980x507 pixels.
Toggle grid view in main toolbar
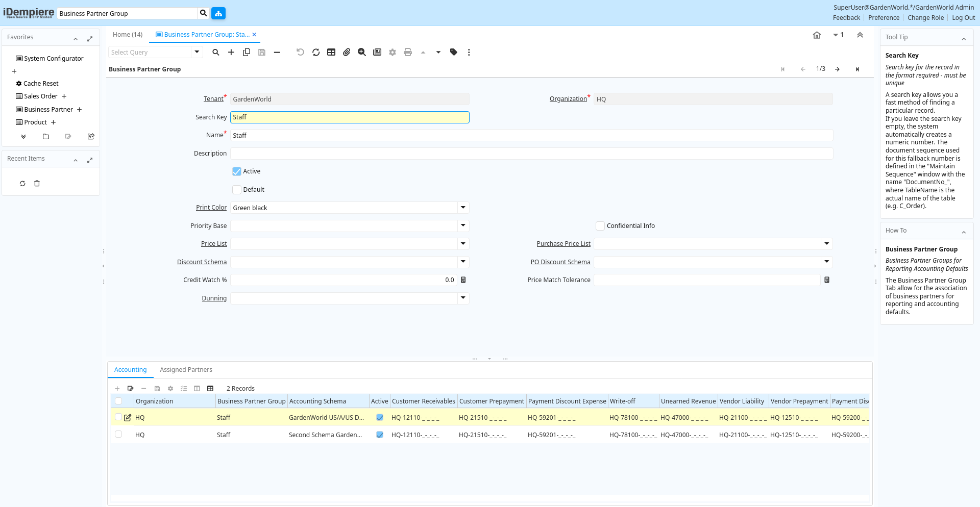[x=331, y=52]
